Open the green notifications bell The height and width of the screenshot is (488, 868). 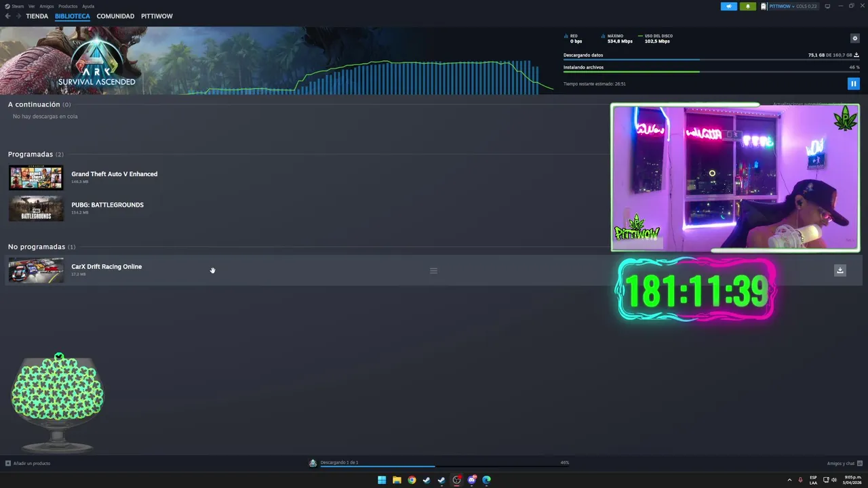[748, 6]
